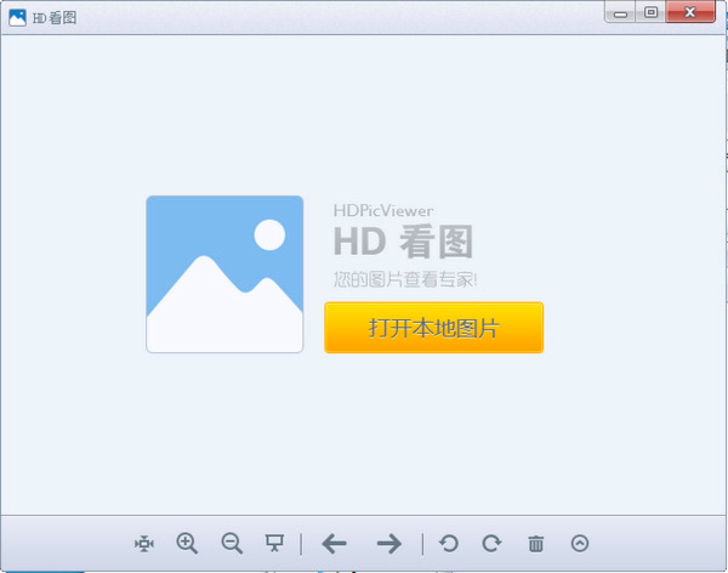Rotate the image counterclockwise

(448, 543)
